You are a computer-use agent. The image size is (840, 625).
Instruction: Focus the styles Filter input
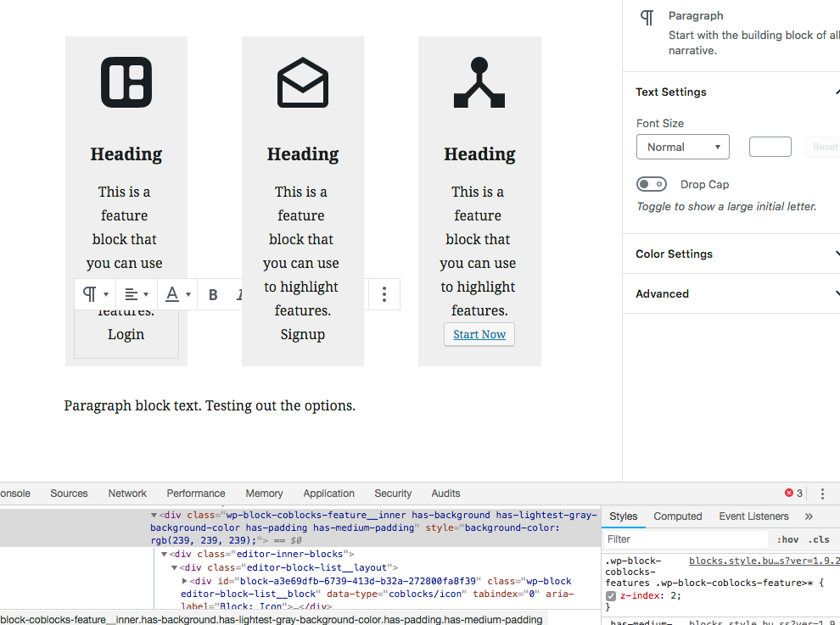[x=687, y=539]
